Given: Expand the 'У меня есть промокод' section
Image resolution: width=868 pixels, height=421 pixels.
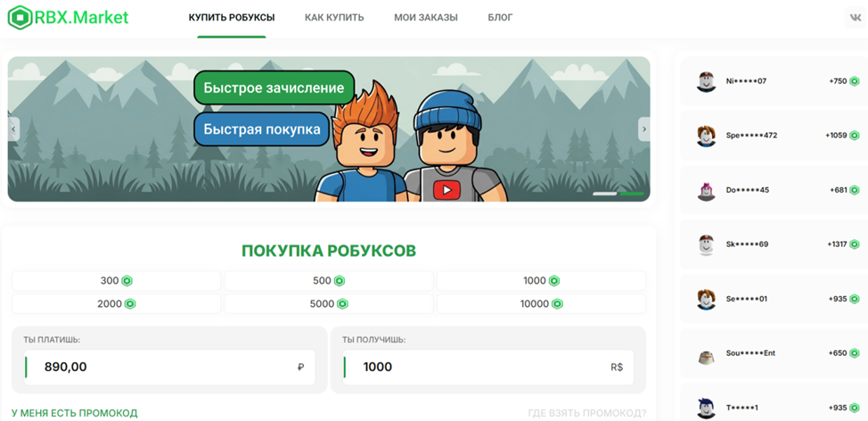Looking at the screenshot, I should coord(75,413).
